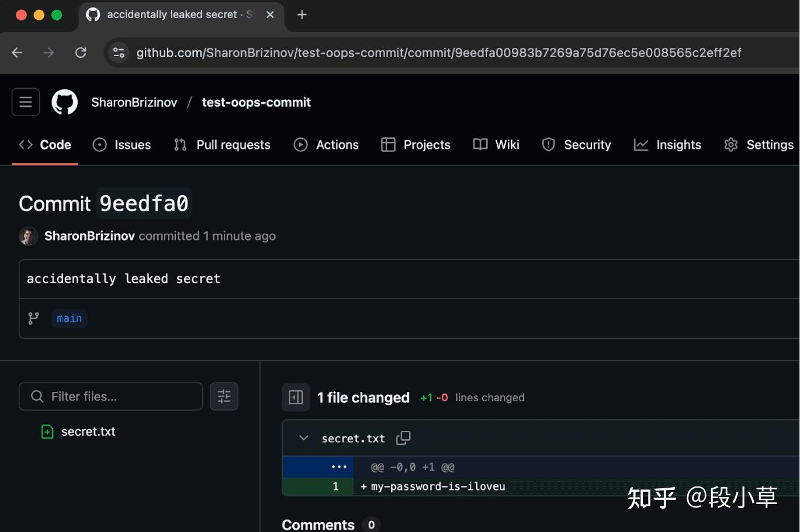Click the browser forward arrow

(x=49, y=53)
